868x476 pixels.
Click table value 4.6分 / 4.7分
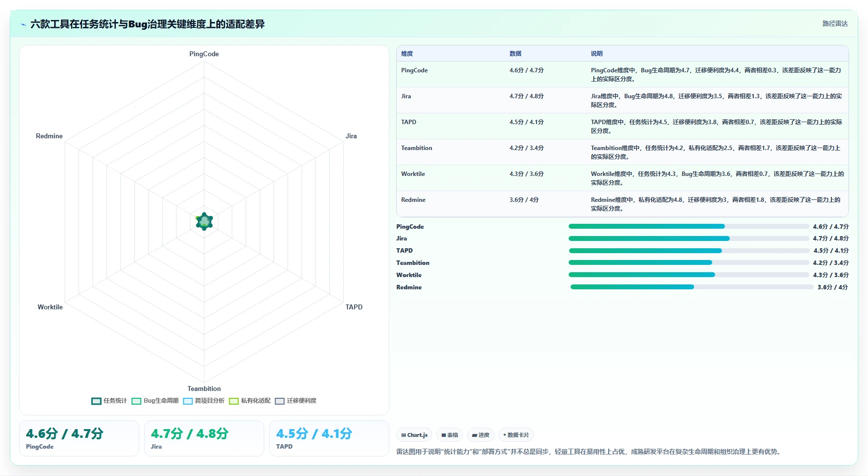(x=527, y=70)
